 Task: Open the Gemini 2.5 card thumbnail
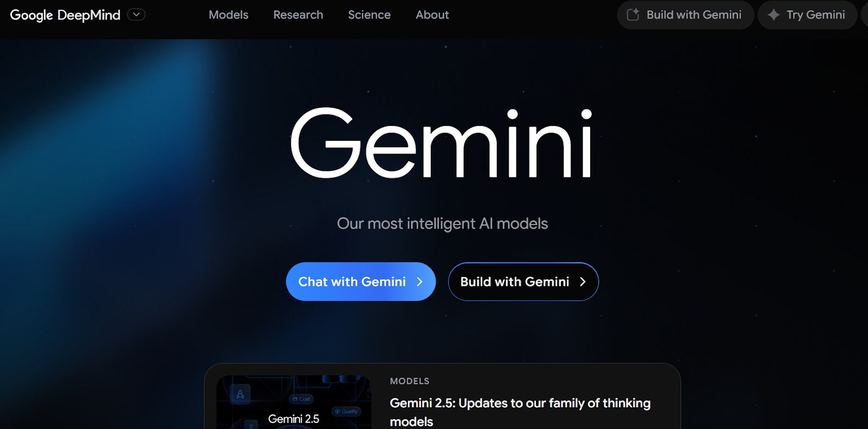click(x=293, y=402)
